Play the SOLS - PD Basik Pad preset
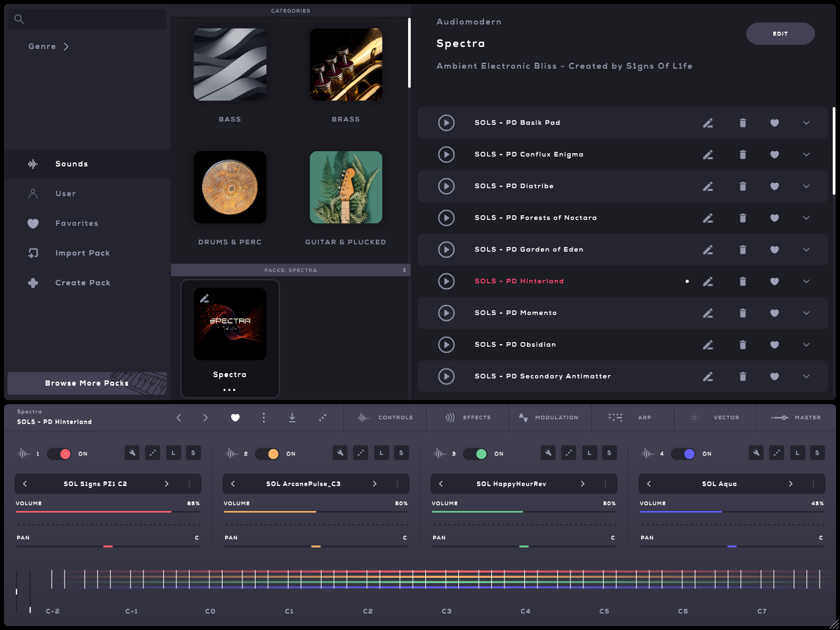This screenshot has height=630, width=840. tap(446, 123)
